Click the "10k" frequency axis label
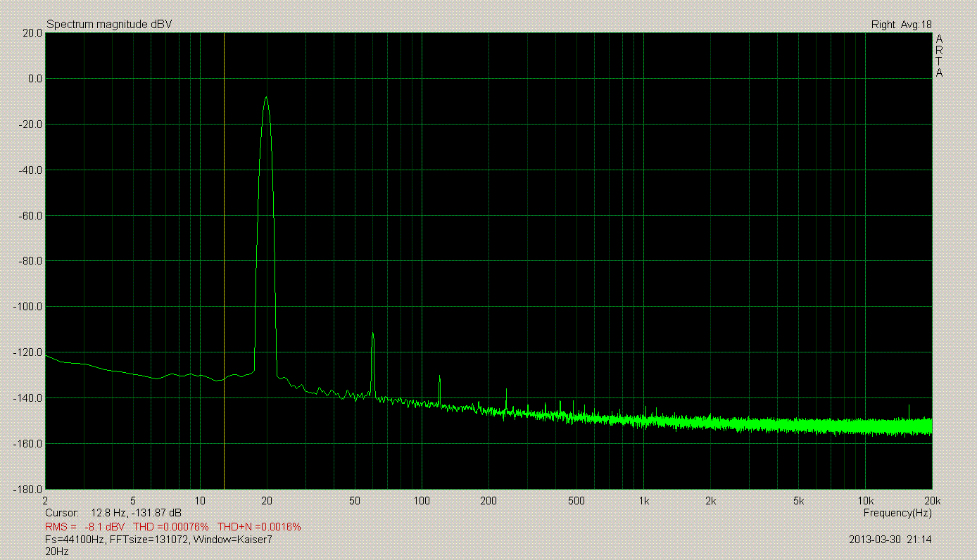977x560 pixels. coord(865,500)
